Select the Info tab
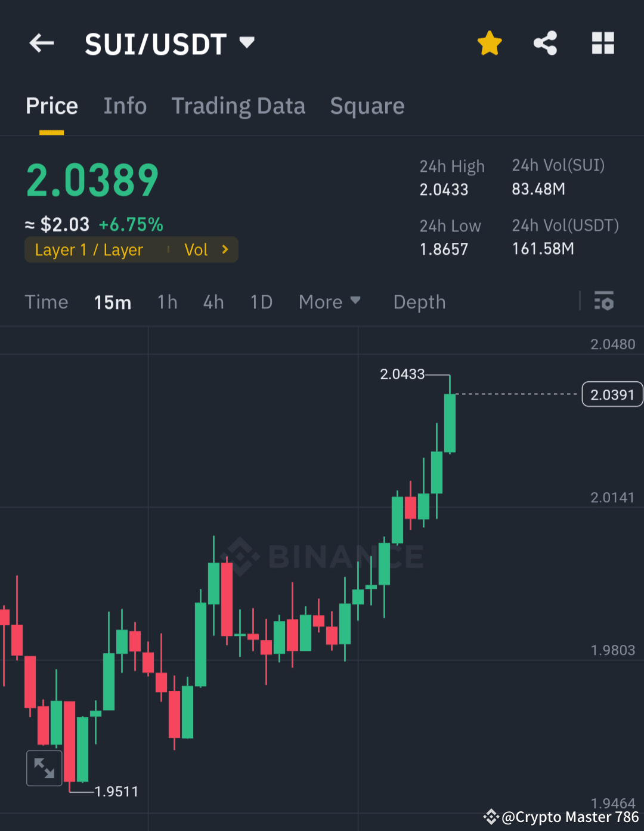 (x=125, y=106)
